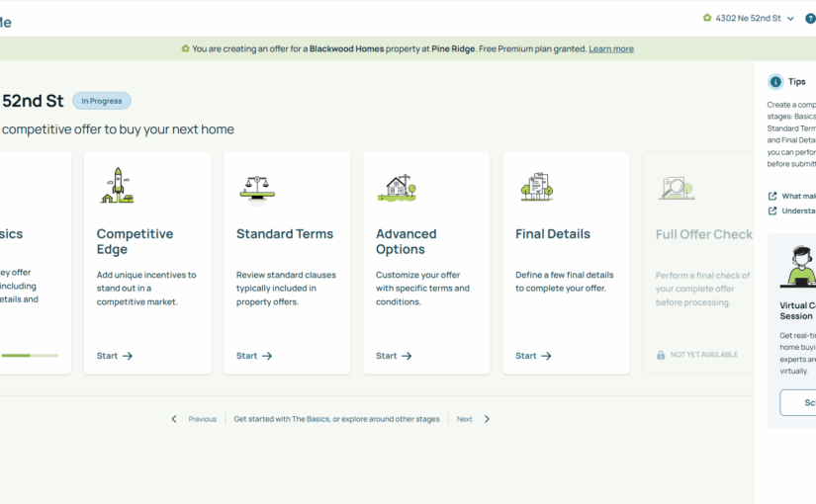Click the clipboard icon on Final Details card
The width and height of the screenshot is (816, 504).
click(536, 187)
